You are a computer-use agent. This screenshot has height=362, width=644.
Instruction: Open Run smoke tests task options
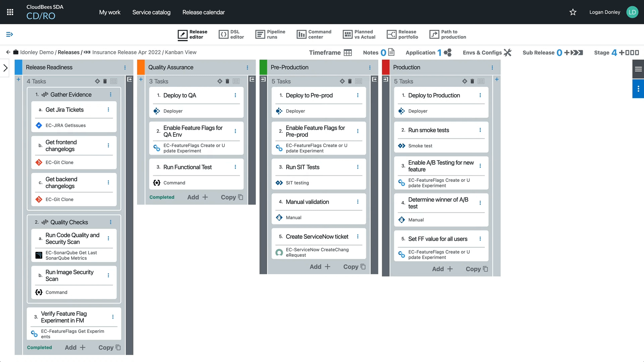tap(480, 130)
